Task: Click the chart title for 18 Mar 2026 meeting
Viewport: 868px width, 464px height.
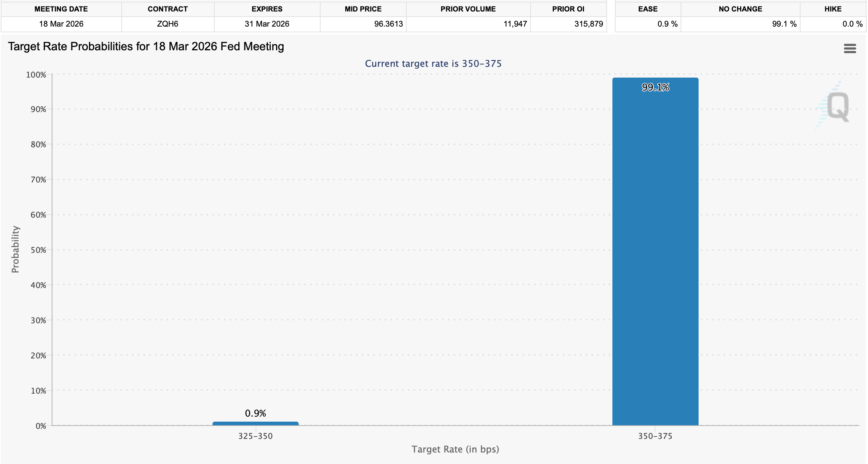Action: (146, 47)
